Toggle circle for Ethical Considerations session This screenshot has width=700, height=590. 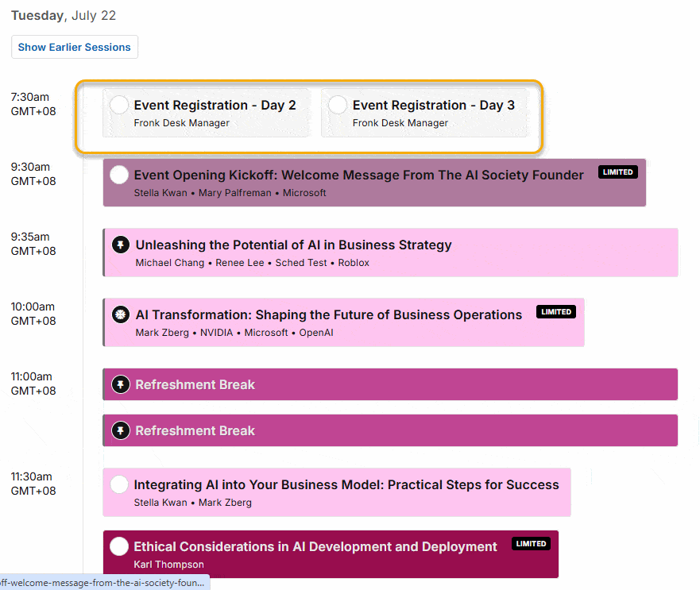pos(119,546)
